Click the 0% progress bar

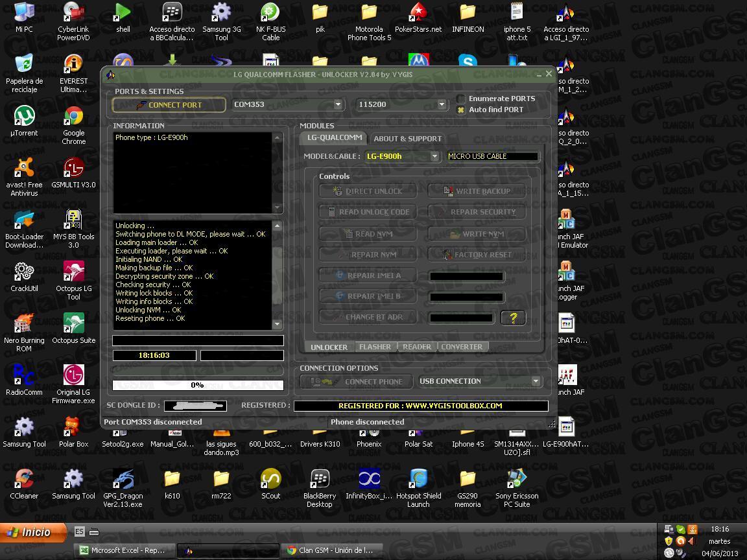(x=198, y=385)
